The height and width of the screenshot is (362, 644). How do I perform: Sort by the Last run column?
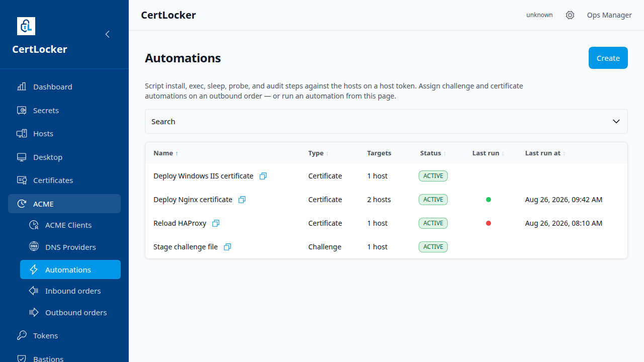pyautogui.click(x=489, y=153)
